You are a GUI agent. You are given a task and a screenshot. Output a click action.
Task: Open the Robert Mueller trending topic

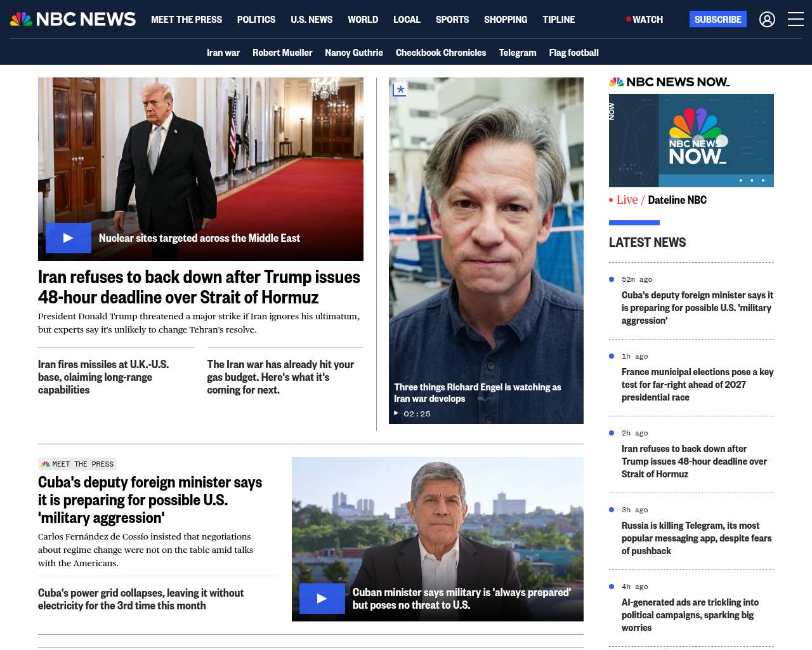(282, 53)
